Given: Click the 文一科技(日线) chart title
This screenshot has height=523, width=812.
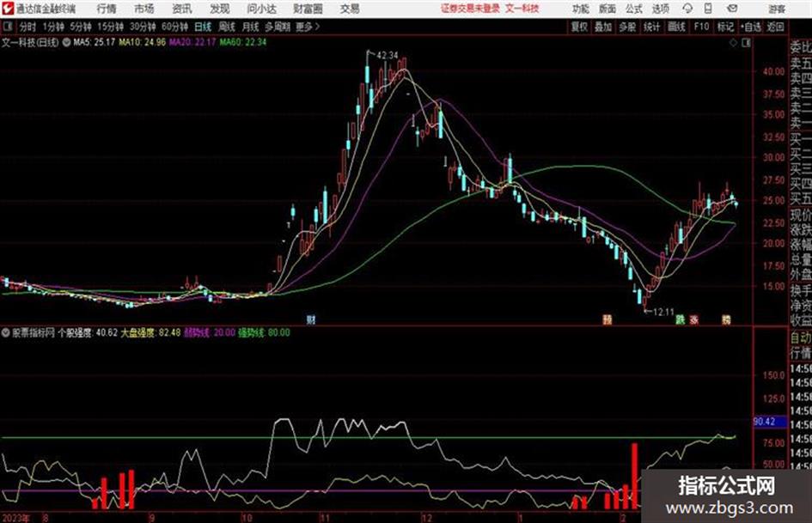Looking at the screenshot, I should [30, 42].
